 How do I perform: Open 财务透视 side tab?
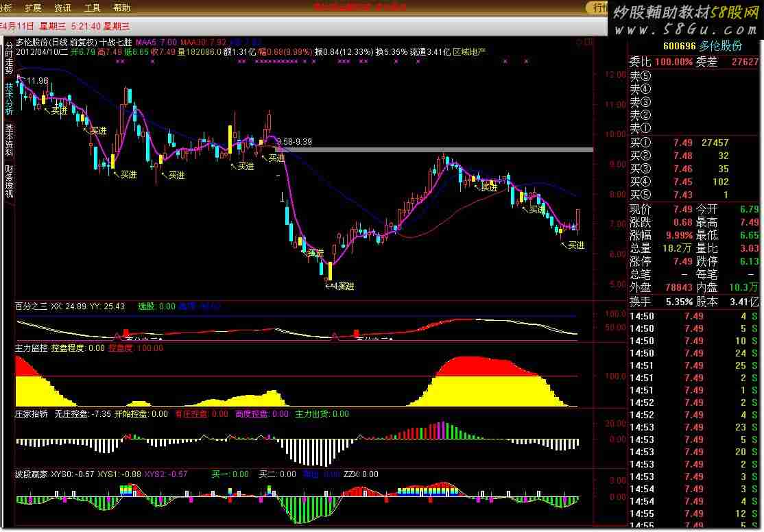click(9, 181)
